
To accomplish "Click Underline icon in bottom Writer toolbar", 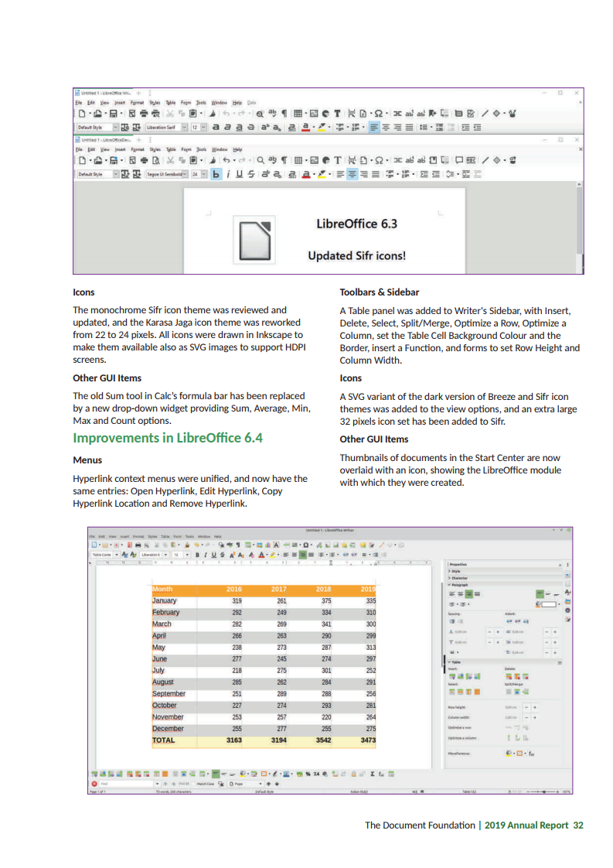I will 215,555.
